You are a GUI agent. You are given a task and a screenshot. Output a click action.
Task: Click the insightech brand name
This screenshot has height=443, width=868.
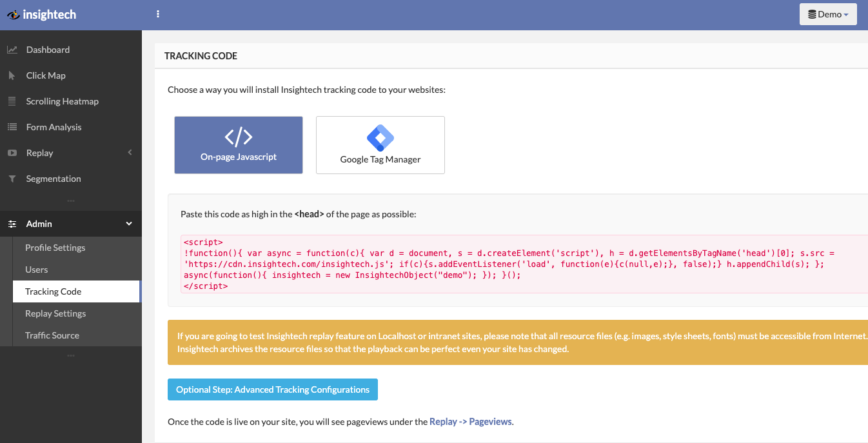tap(50, 14)
